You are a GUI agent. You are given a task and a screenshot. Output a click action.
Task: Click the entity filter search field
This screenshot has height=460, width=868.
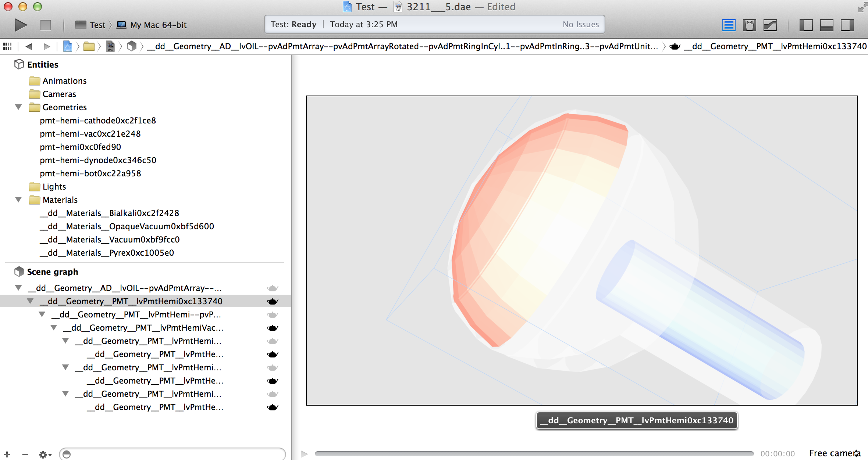172,454
